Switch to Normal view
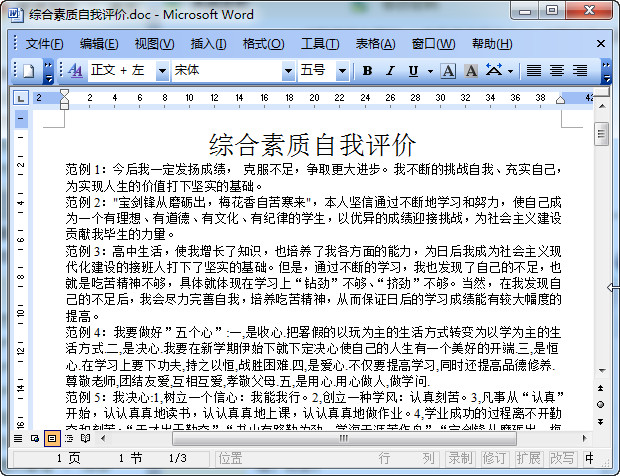This screenshot has width=620, height=476. (18, 438)
